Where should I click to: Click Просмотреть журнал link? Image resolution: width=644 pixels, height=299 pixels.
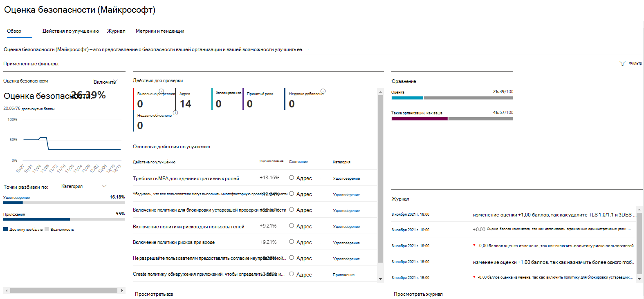pos(418,294)
